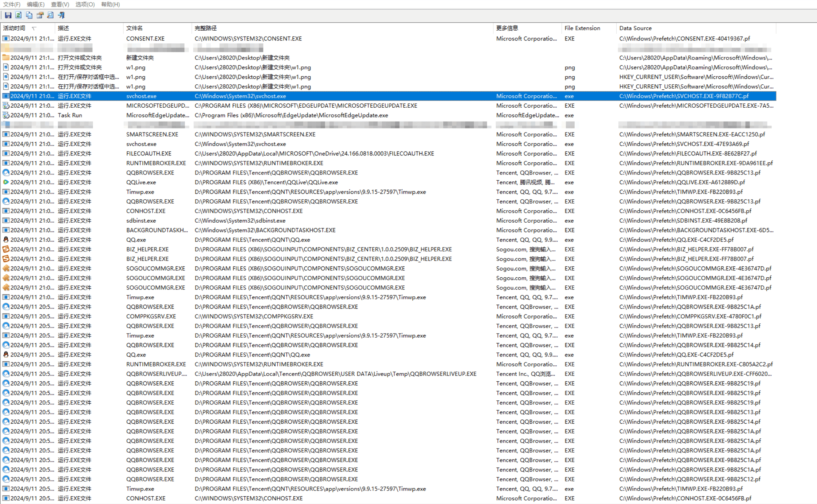Click the MicrosoftEdgeUpdate.exe full path cell

pyautogui.click(x=291, y=115)
